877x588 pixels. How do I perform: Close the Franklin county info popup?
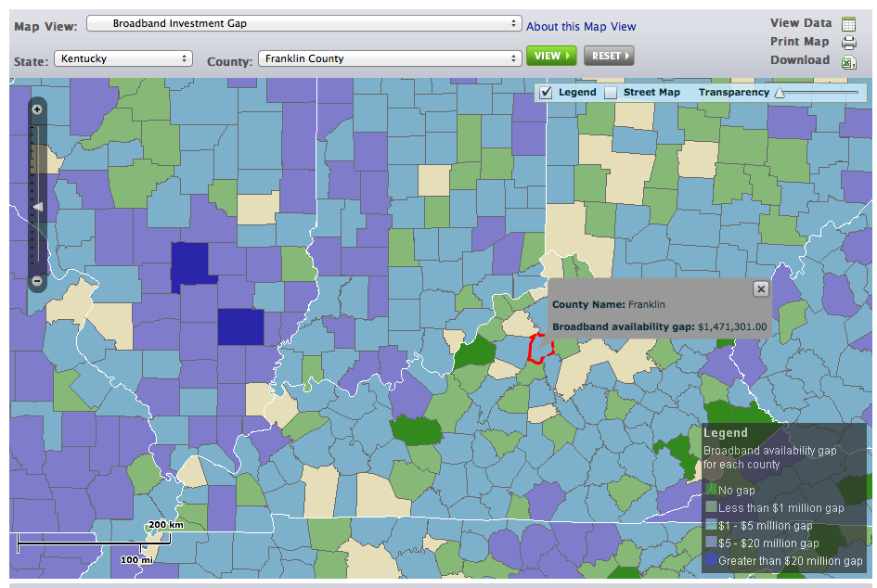tap(761, 289)
